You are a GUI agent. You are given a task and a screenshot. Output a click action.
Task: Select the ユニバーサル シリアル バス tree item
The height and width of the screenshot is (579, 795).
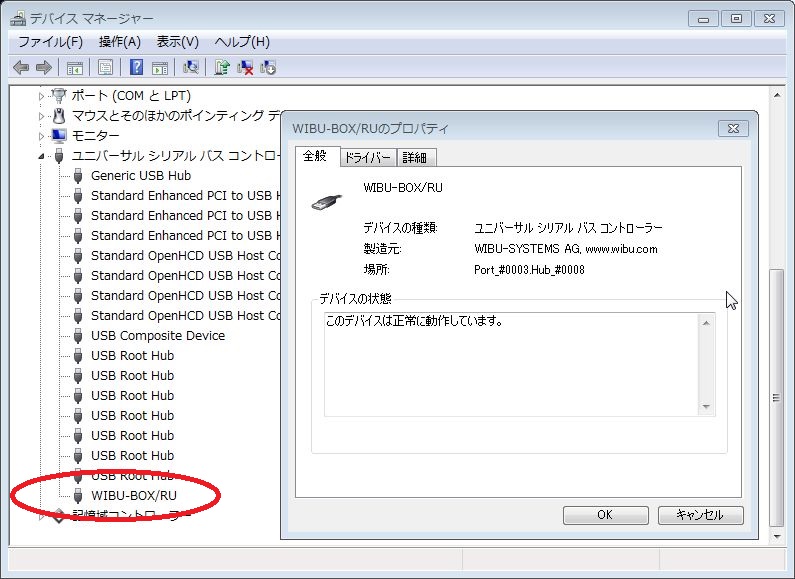pyautogui.click(x=176, y=156)
